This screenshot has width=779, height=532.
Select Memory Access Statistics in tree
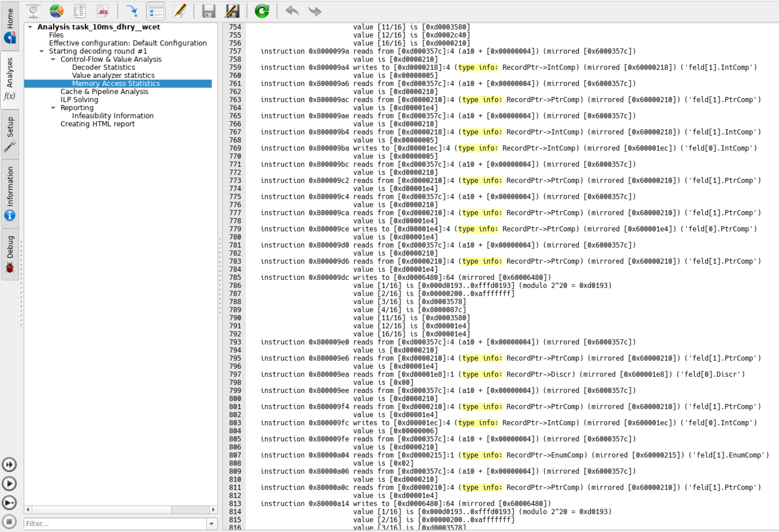(x=117, y=83)
